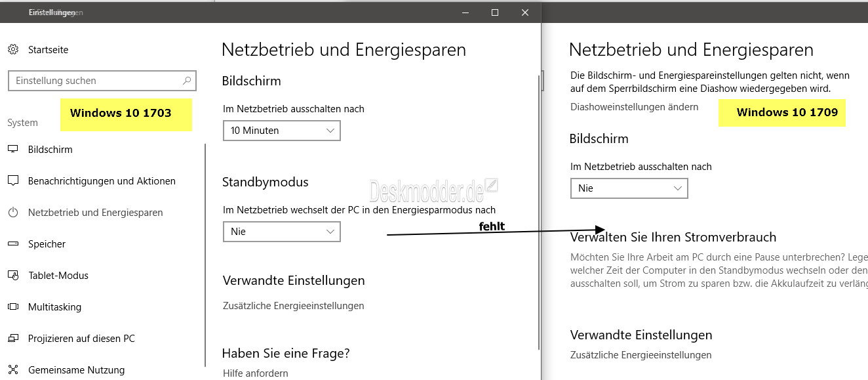Click Diashoweinstellungen ändern link
Image resolution: width=868 pixels, height=380 pixels.
635,107
